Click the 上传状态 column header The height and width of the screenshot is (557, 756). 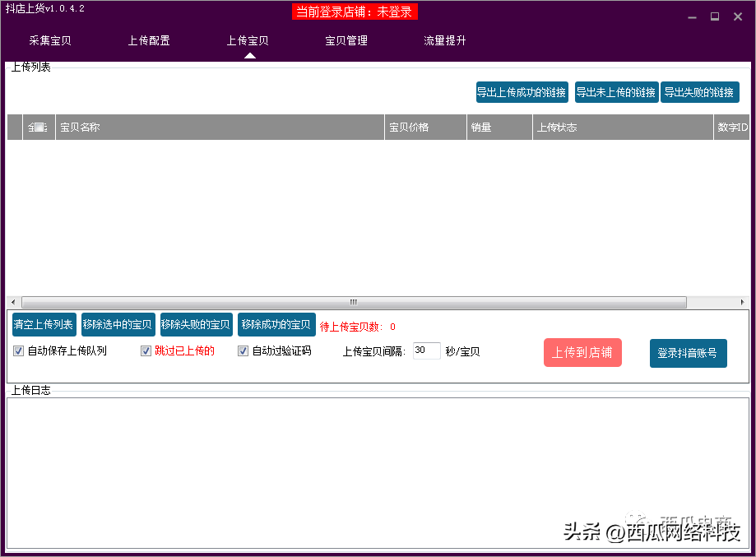[623, 128]
